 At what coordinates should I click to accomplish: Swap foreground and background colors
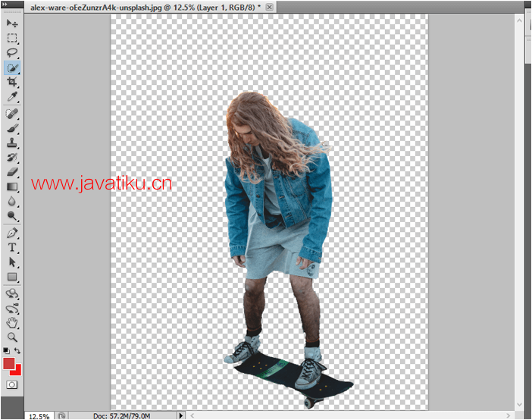pos(17,351)
